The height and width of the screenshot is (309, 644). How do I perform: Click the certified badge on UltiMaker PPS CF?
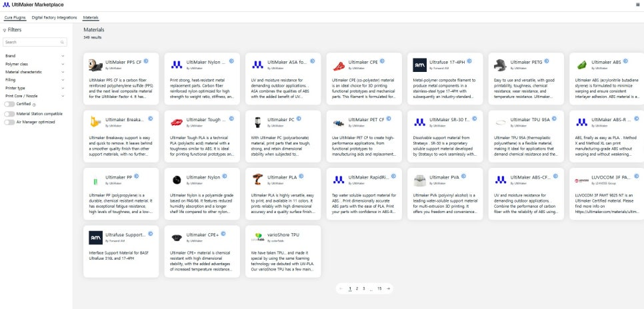click(x=146, y=61)
